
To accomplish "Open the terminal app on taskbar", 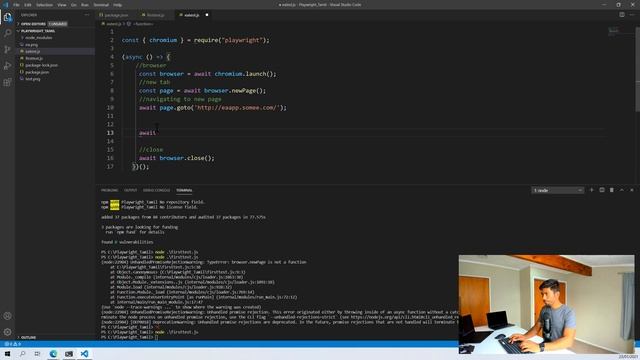I will (69, 354).
